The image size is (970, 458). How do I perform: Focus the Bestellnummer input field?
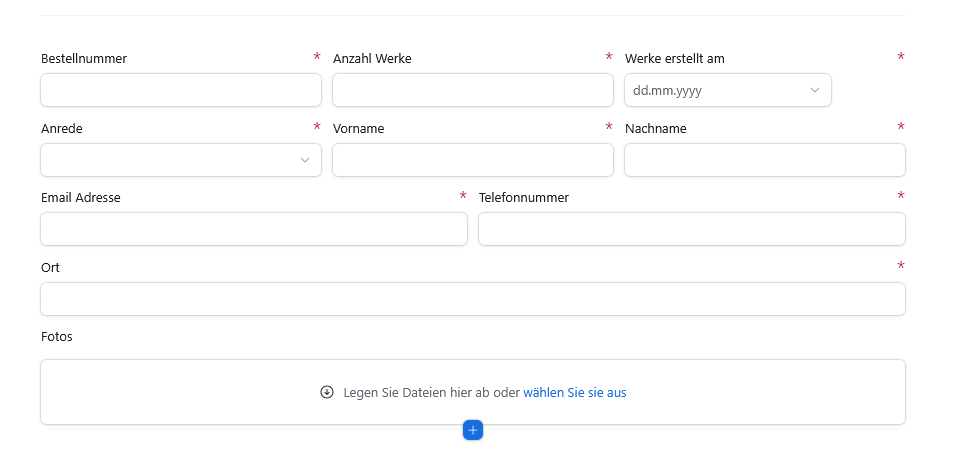181,90
